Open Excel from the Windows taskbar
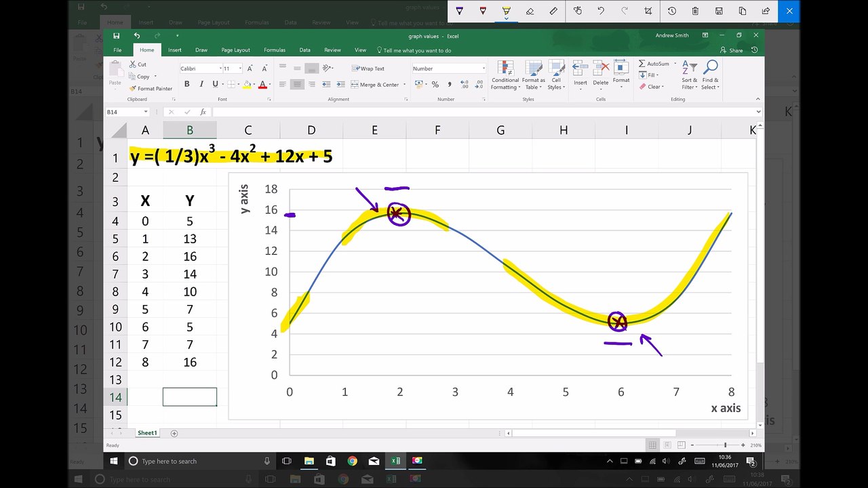The width and height of the screenshot is (868, 488). 396,461
